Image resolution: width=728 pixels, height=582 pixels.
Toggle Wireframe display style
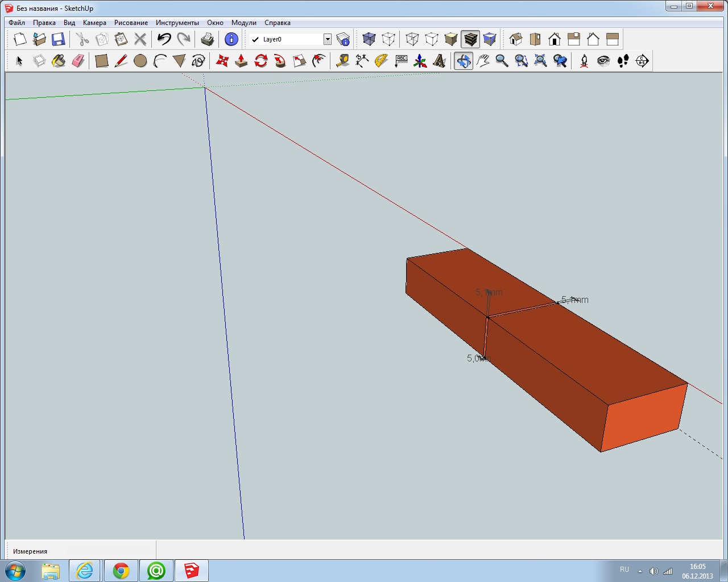pos(412,39)
